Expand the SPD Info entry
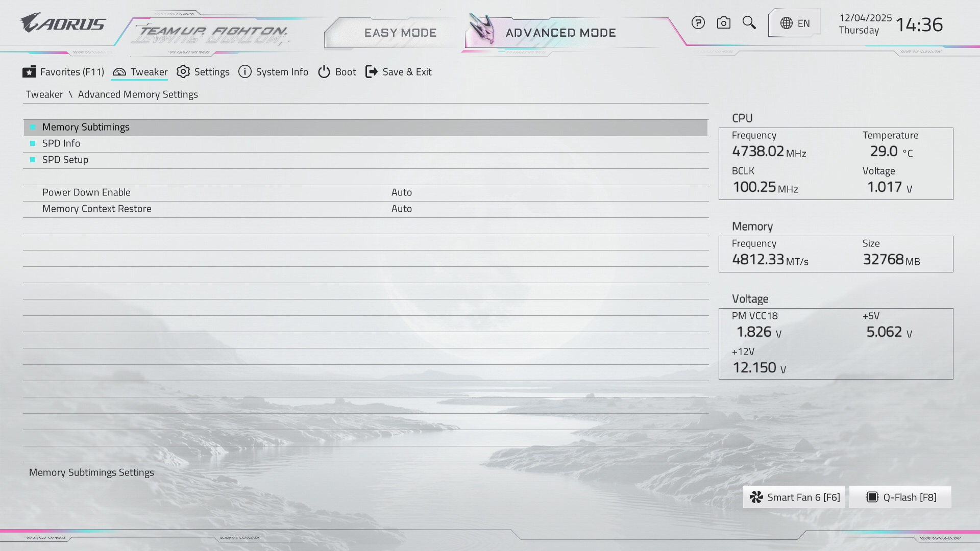This screenshot has width=980, height=551. [61, 143]
